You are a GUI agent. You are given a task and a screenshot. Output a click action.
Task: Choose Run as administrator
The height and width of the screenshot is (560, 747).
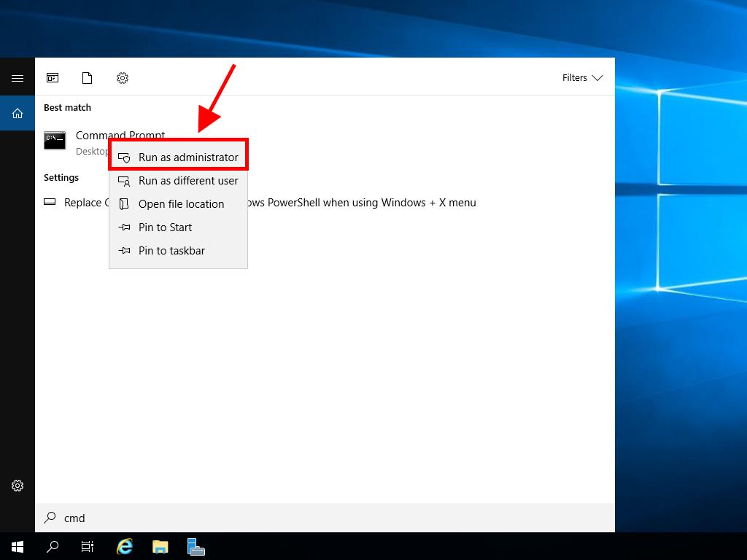pyautogui.click(x=178, y=157)
